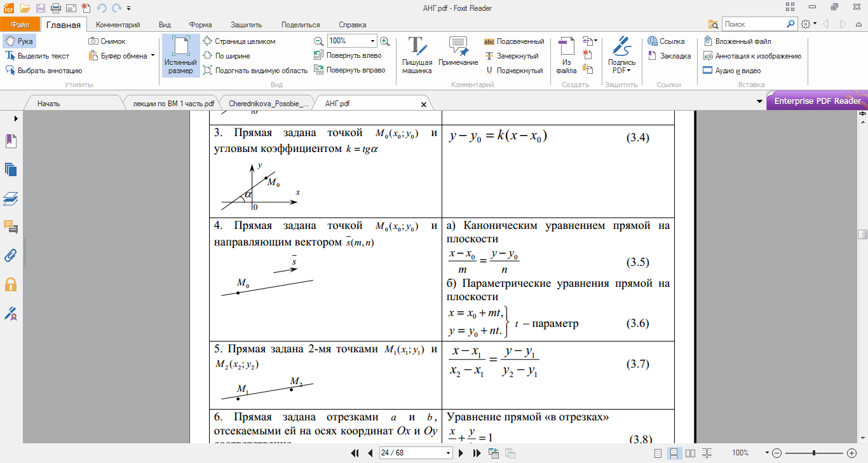Expand Буфер обмена dropdown
This screenshot has height=463, width=868.
point(153,56)
